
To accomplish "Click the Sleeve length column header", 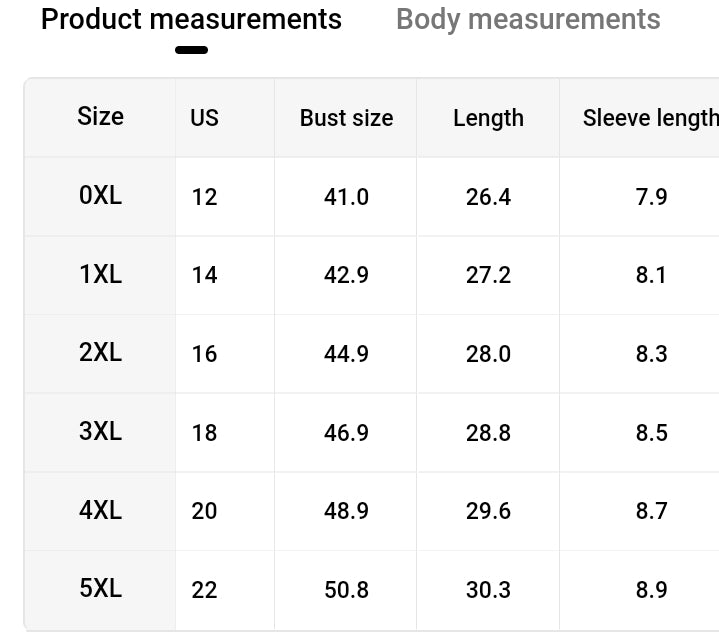I will coord(650,118).
